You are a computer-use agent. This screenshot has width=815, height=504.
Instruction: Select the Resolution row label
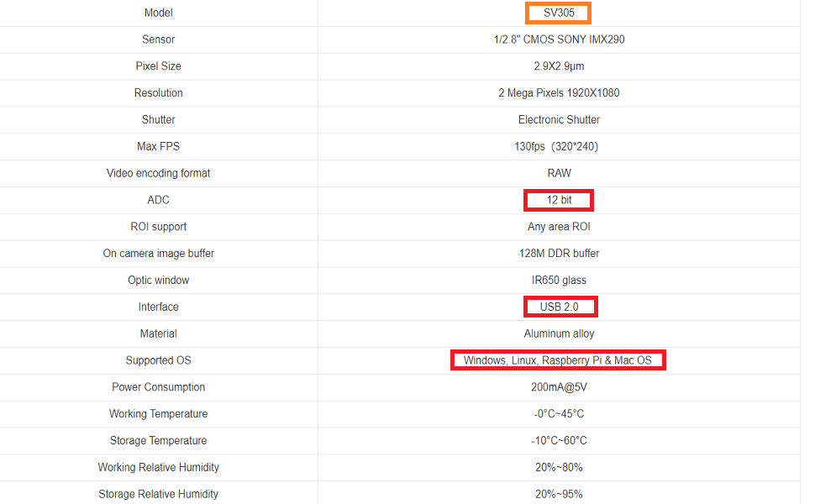[x=159, y=93]
